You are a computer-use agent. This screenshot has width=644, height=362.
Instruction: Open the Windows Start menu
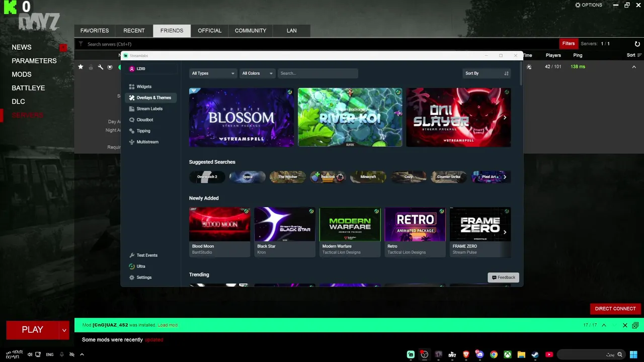633,354
